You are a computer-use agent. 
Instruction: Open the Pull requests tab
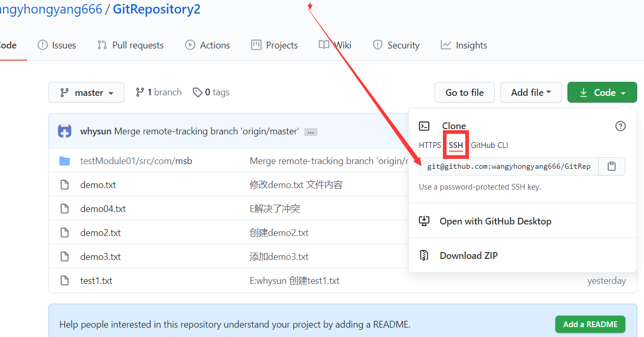click(x=130, y=45)
